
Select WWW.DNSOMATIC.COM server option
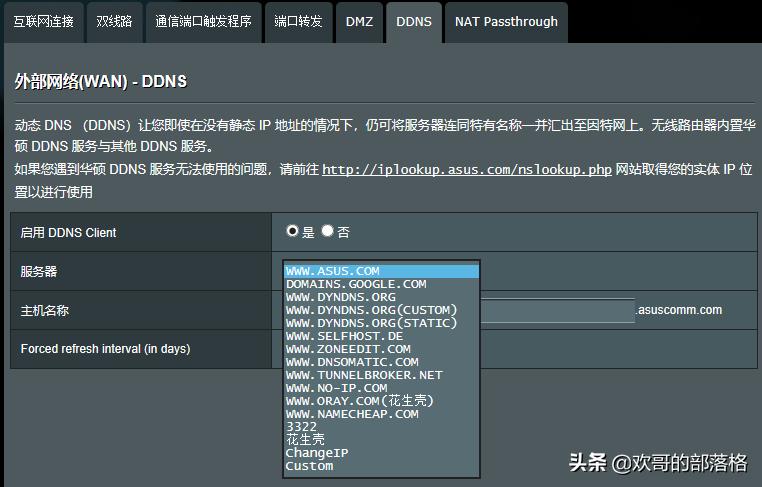click(381, 362)
